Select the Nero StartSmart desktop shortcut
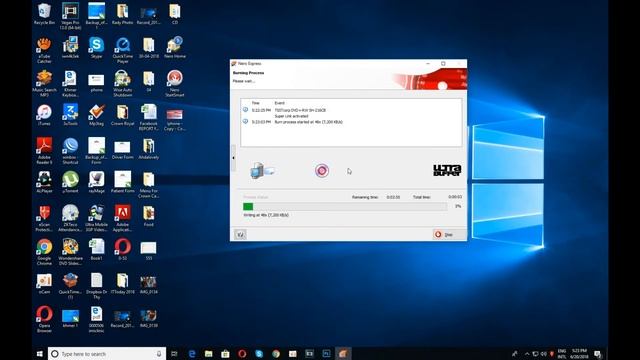The image size is (640, 360). tap(175, 83)
